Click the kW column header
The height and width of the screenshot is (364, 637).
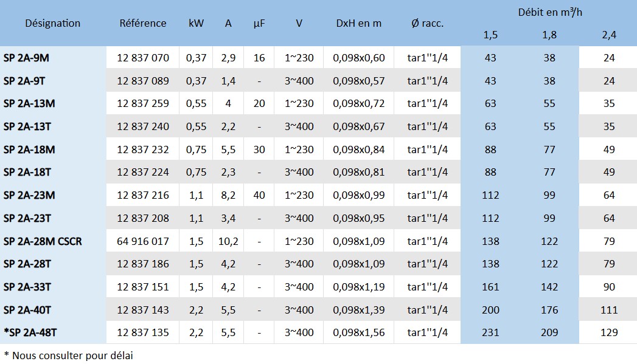tap(196, 23)
